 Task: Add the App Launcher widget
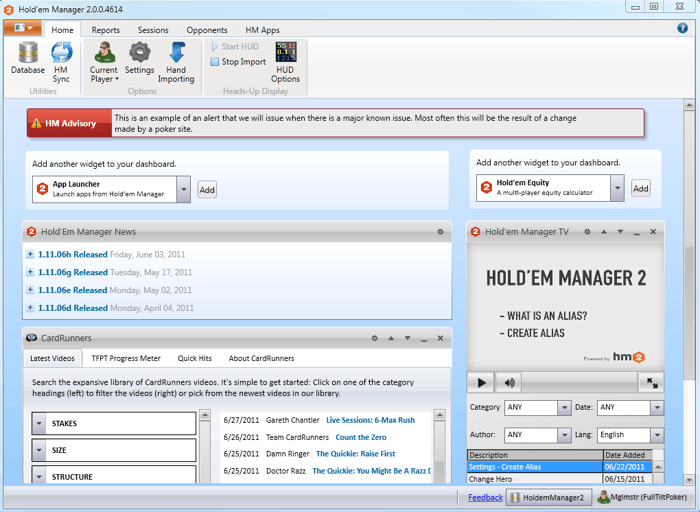[207, 190]
